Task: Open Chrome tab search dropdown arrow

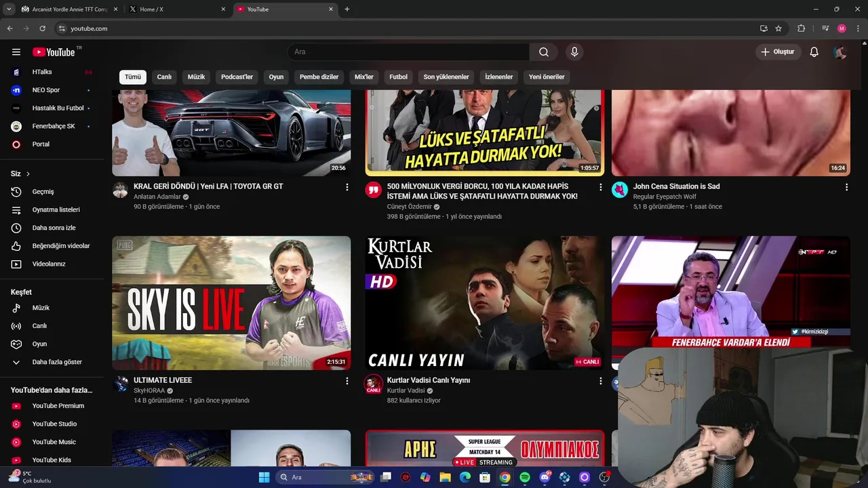Action: point(9,9)
